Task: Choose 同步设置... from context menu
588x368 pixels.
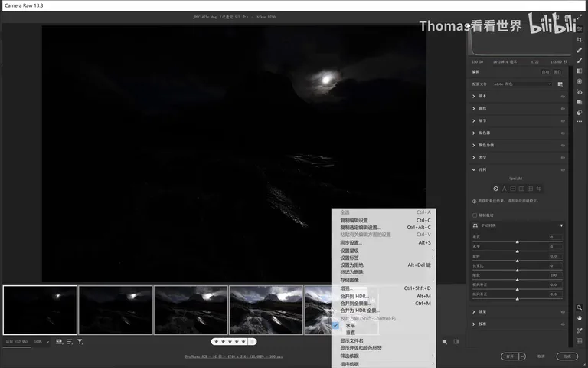Action: pyautogui.click(x=351, y=242)
